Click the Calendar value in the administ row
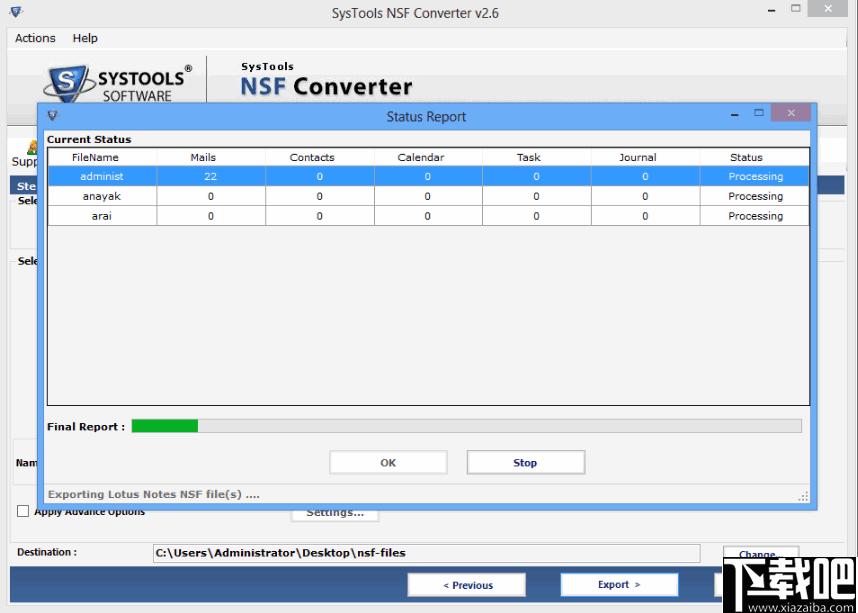 pos(428,176)
